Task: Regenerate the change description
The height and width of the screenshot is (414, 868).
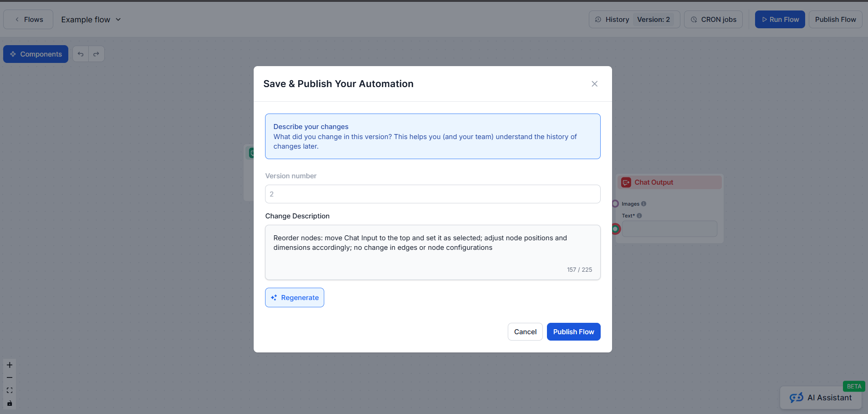Action: coord(294,297)
